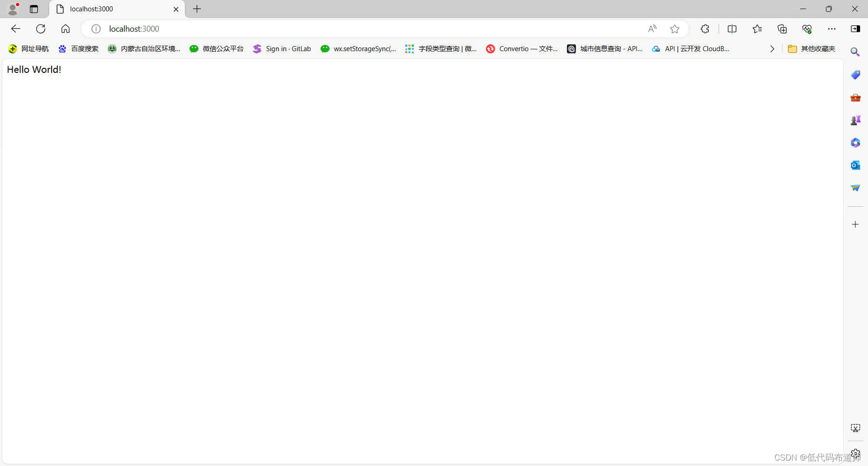The height and width of the screenshot is (466, 868).
Task: Open 微信公众平台 bookmark
Action: coord(217,49)
